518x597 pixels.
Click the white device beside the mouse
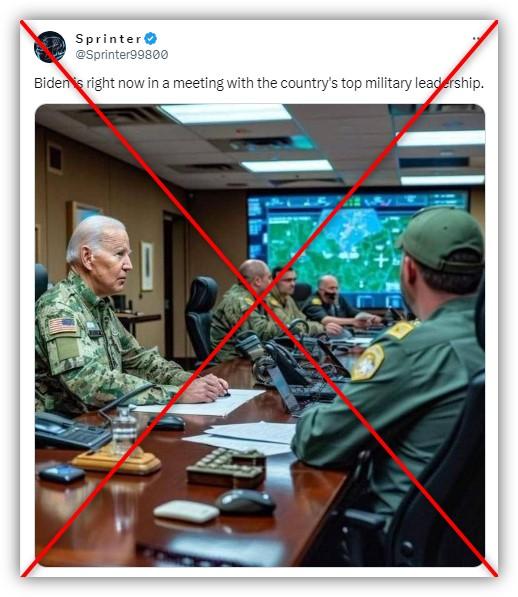coord(186,511)
